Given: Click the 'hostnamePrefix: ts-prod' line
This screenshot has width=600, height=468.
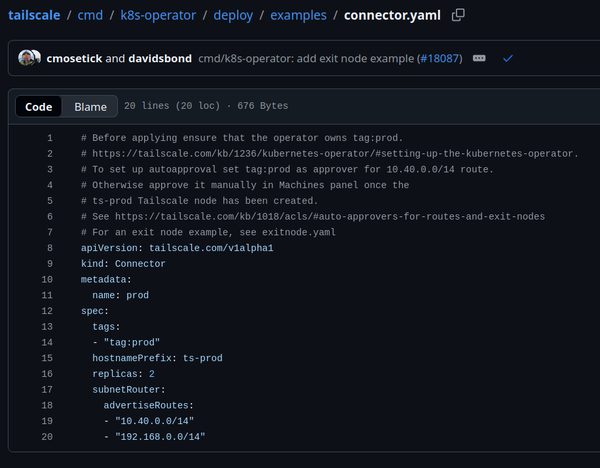Looking at the screenshot, I should click(x=157, y=358).
